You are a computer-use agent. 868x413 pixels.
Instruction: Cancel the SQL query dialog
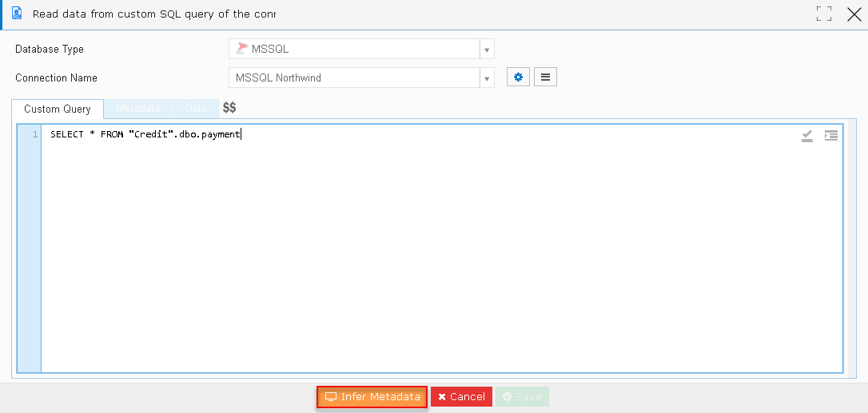point(462,397)
